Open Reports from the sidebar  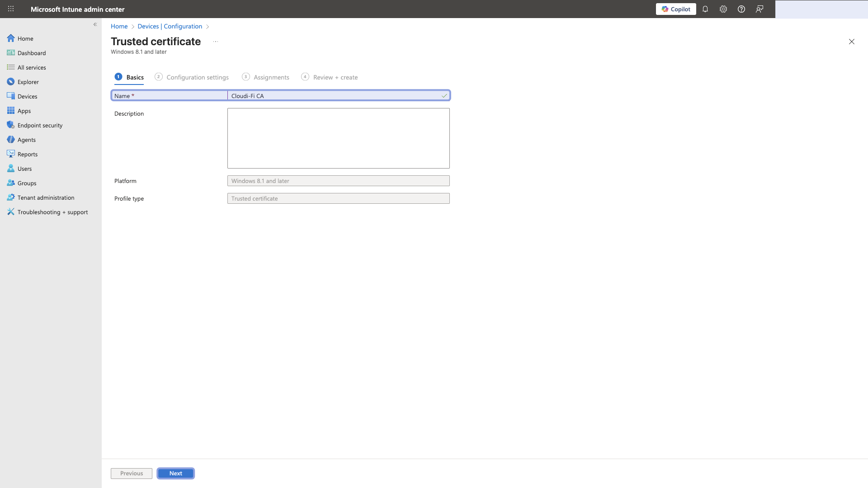[x=28, y=154]
